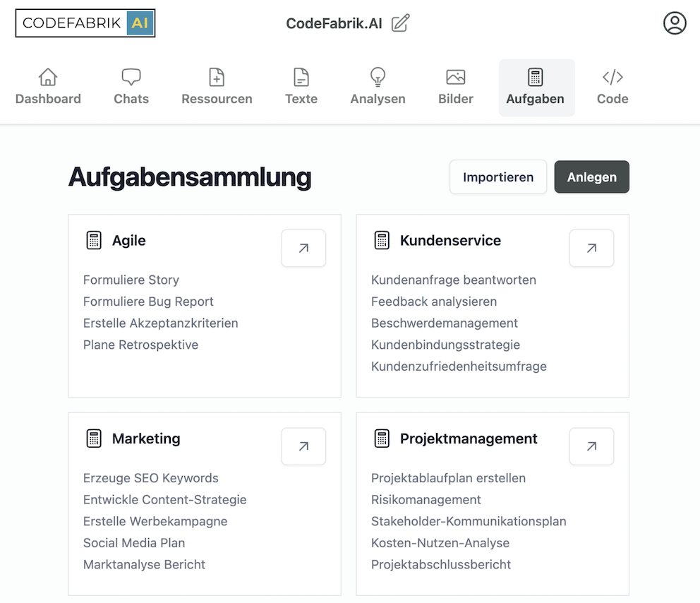This screenshot has width=700, height=603.
Task: Open the Analysen lightbulb tab
Action: [378, 88]
